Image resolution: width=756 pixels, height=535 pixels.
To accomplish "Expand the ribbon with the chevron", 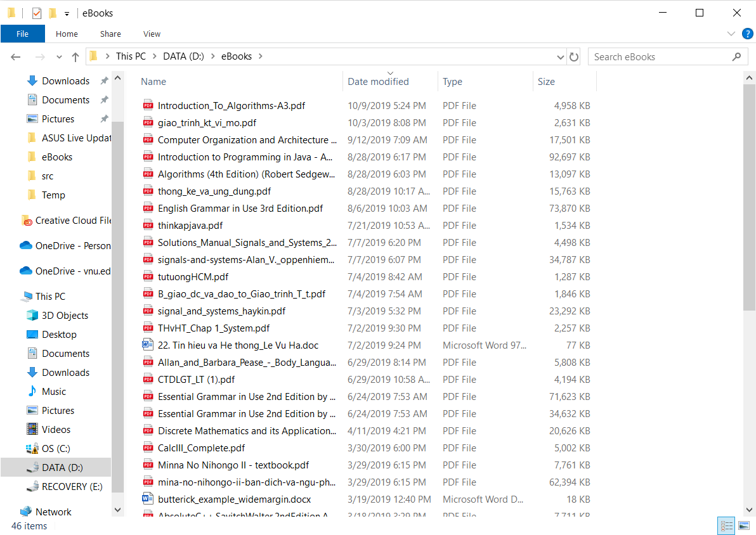I will pyautogui.click(x=731, y=34).
